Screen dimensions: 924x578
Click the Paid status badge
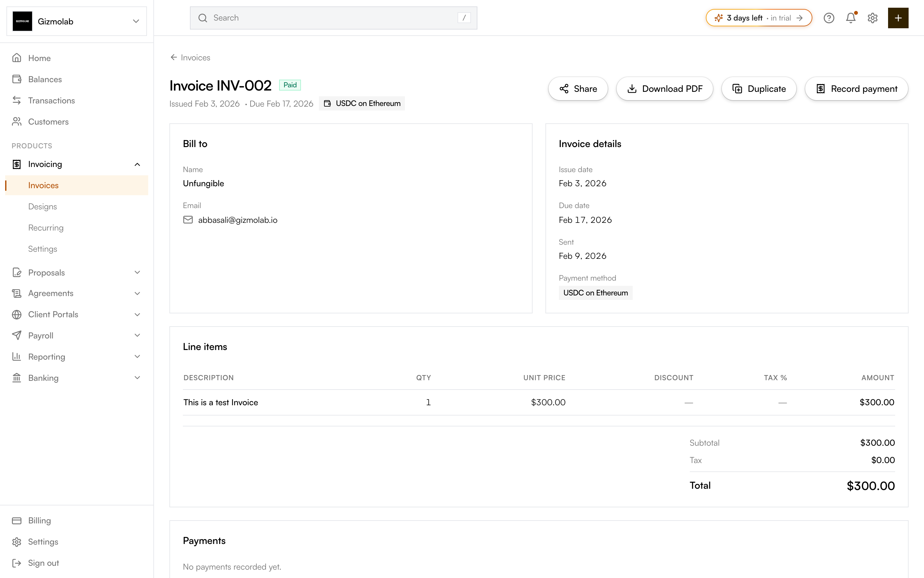click(290, 85)
